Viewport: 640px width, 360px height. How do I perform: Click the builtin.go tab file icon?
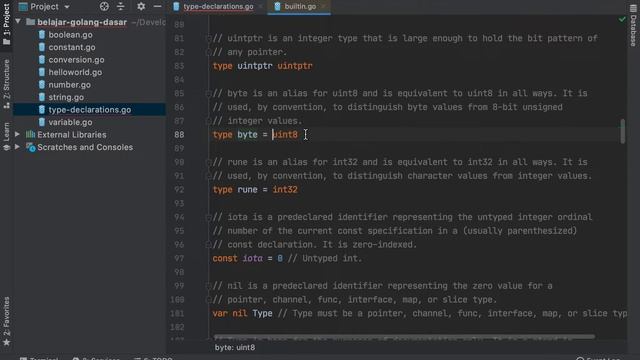pos(278,7)
